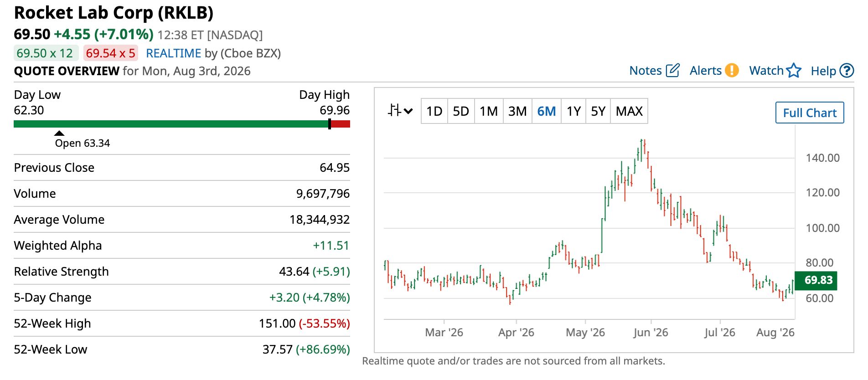
Task: Switch chart to 3M range
Action: point(517,111)
